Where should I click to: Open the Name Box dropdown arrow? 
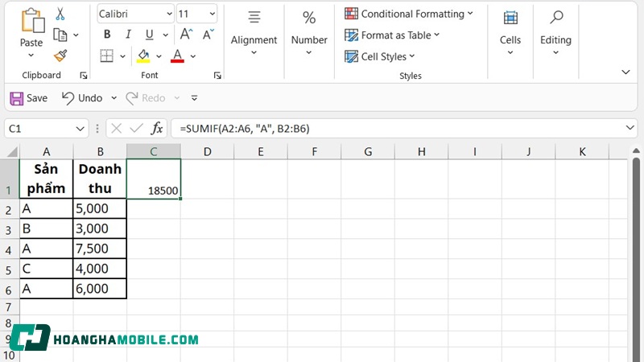(80, 129)
